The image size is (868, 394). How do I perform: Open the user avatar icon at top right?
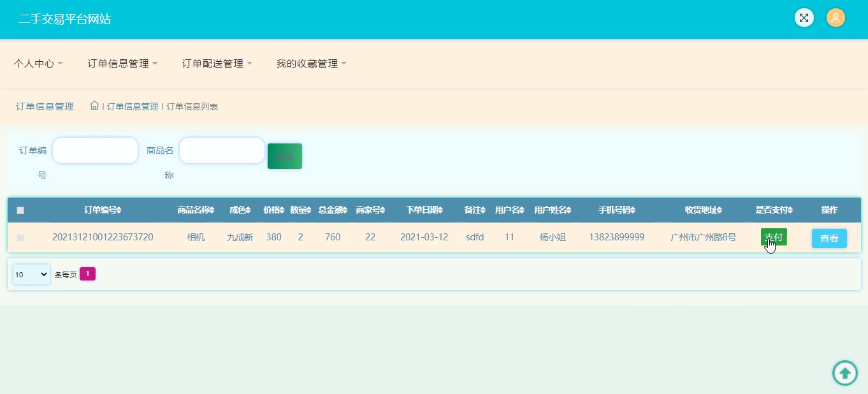[x=835, y=17]
